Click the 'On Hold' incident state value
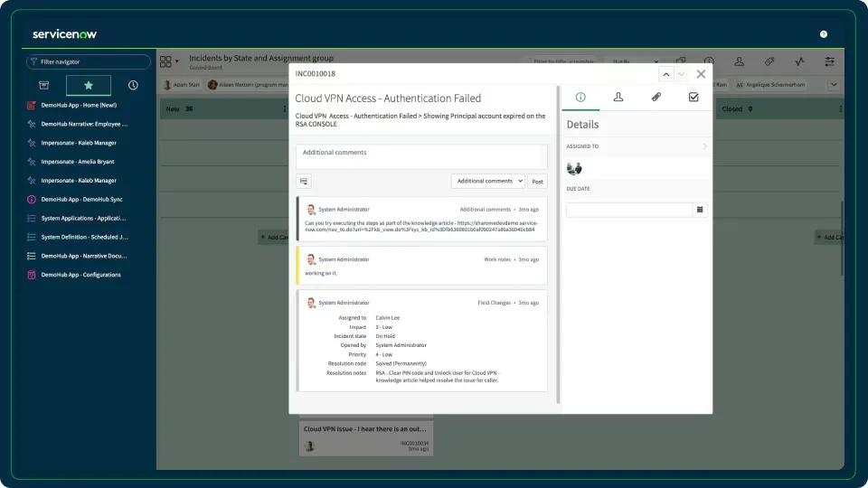 [385, 336]
